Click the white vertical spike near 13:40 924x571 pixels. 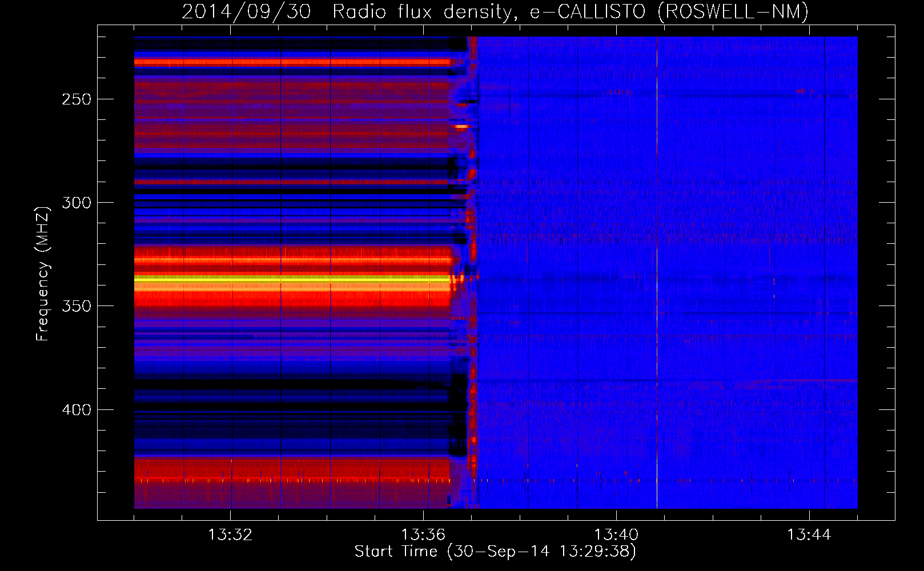point(657,272)
